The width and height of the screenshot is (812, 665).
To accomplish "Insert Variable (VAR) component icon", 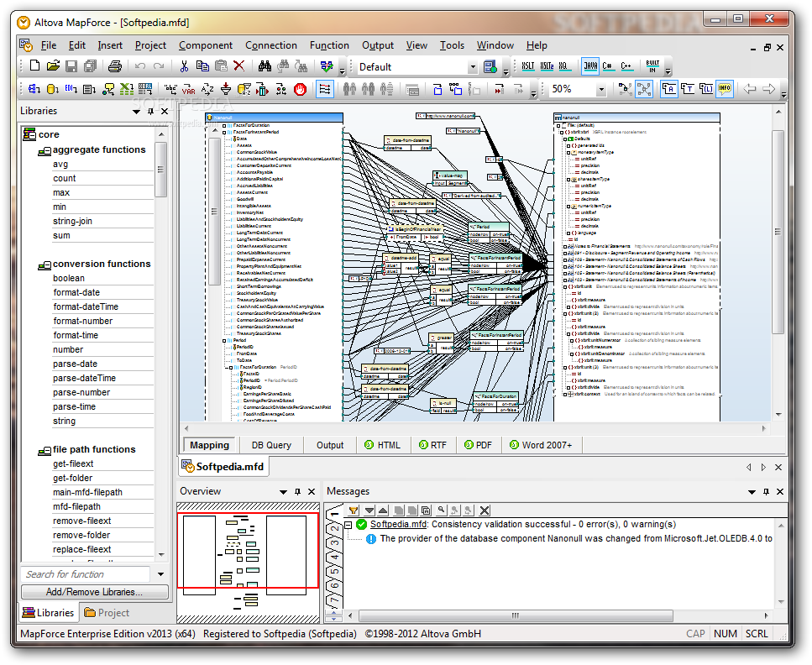I will 189,89.
